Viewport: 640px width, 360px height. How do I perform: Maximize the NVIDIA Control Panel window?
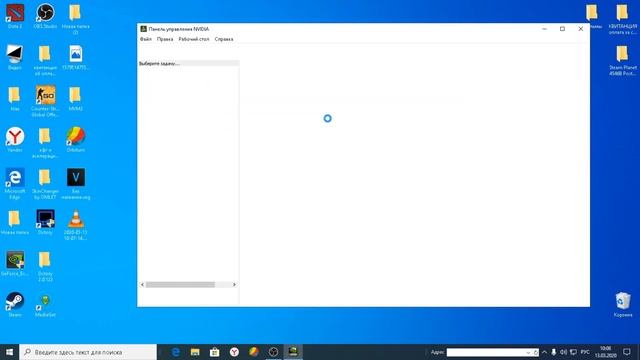pos(562,29)
